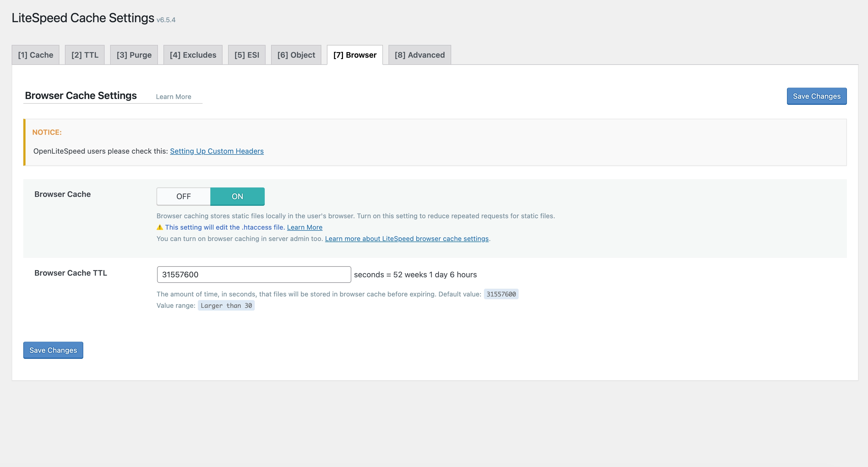Switch to the [2] TTL tab
This screenshot has height=467, width=868.
[x=85, y=55]
